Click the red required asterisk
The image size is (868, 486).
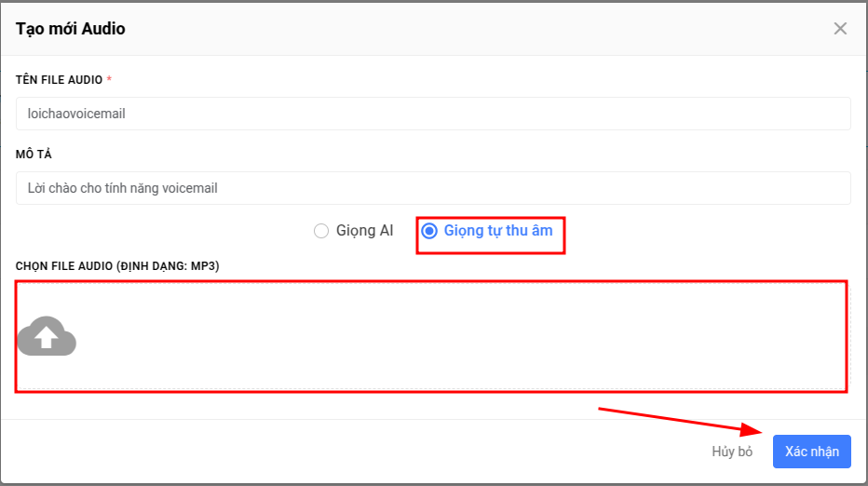pyautogui.click(x=109, y=79)
